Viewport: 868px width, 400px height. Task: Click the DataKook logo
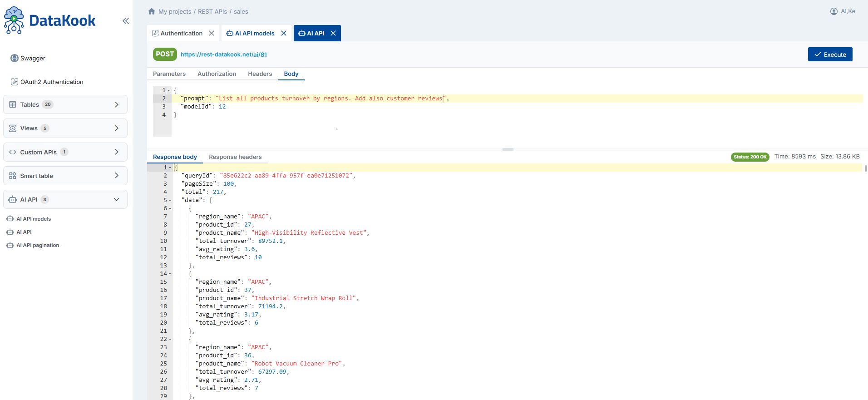pos(49,20)
